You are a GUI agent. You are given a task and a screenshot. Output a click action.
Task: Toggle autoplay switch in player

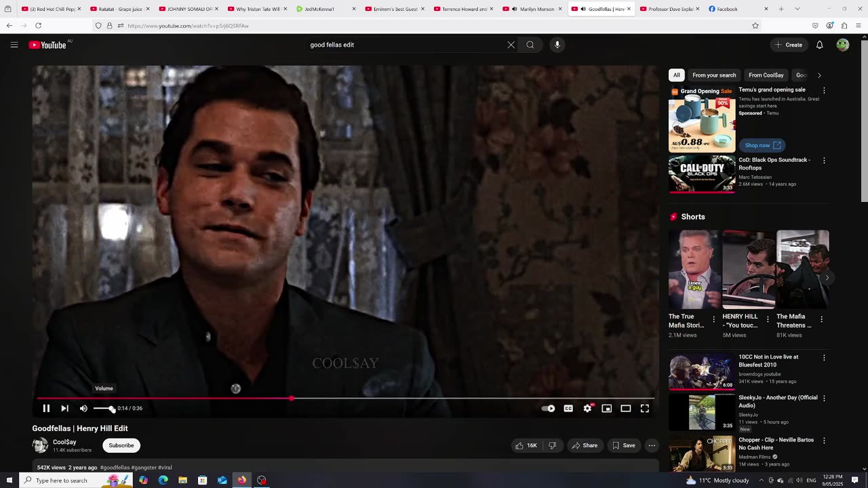tap(548, 408)
